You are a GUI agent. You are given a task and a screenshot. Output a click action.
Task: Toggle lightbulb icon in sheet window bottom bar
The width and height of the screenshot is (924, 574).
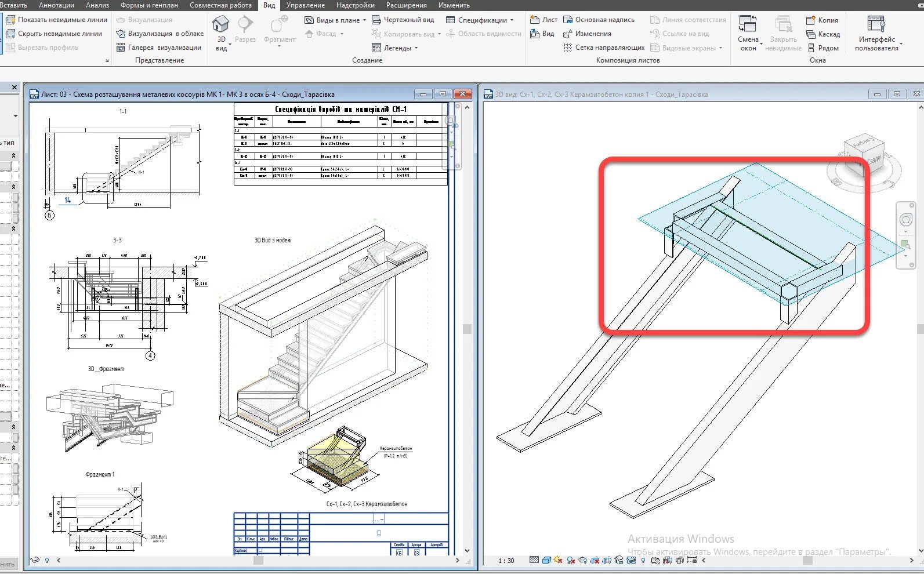coord(47,561)
